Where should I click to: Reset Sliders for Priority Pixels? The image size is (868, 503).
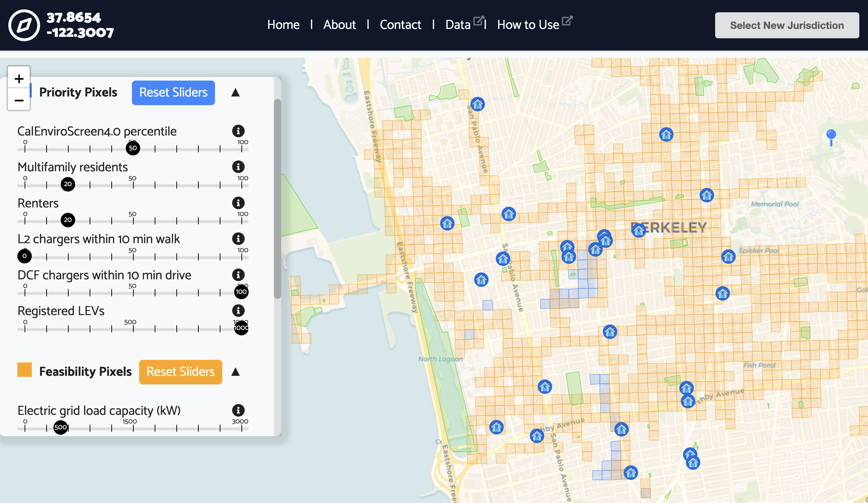(x=173, y=93)
